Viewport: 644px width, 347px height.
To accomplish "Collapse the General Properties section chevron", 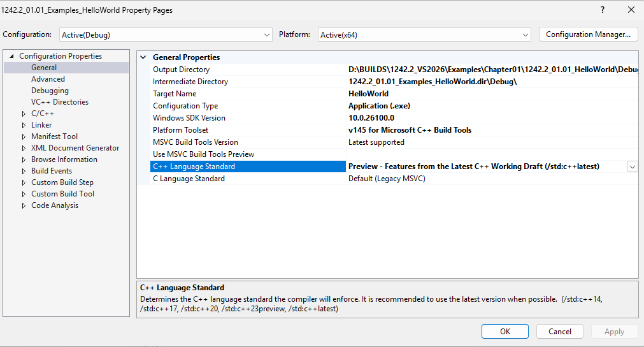I will click(143, 57).
